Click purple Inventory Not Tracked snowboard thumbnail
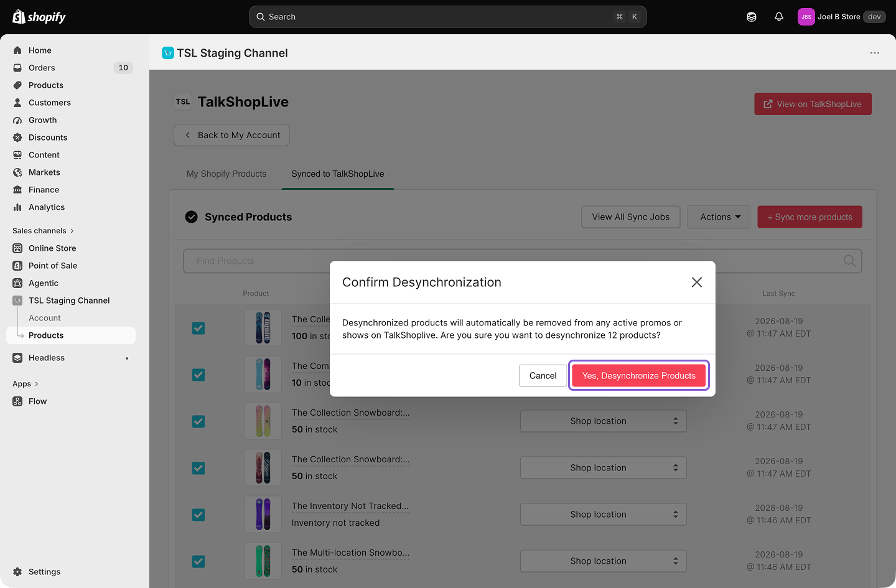This screenshot has height=588, width=896. [263, 515]
